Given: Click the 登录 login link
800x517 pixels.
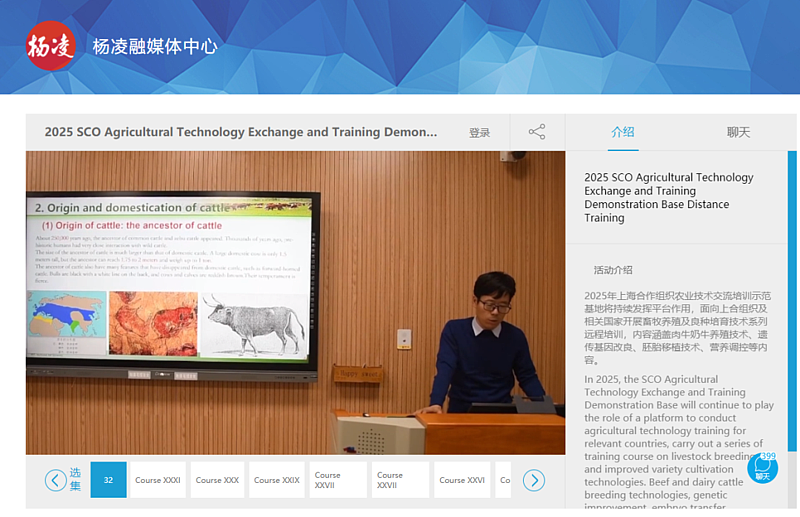Looking at the screenshot, I should [480, 133].
